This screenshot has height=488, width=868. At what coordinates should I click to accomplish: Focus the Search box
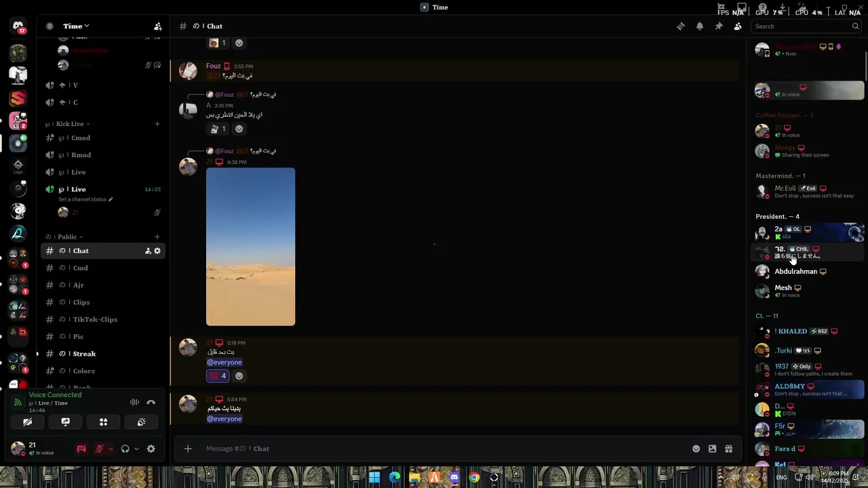(x=806, y=26)
